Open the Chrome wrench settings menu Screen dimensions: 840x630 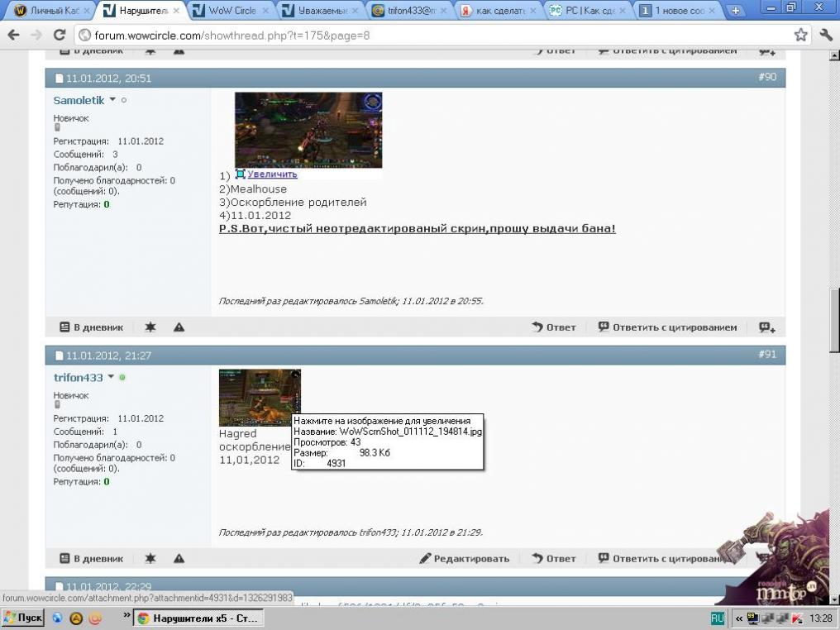tap(826, 35)
